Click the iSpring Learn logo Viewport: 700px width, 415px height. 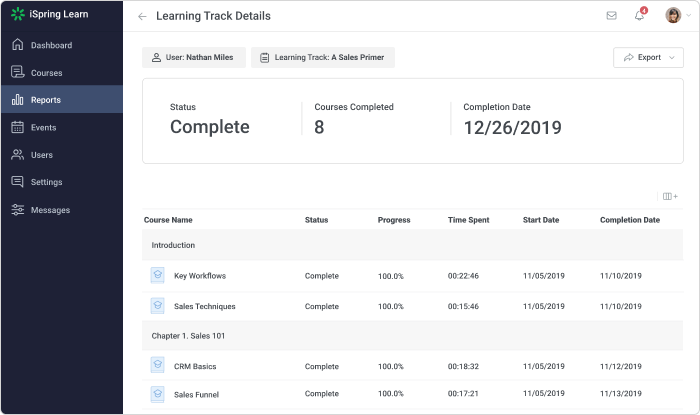[50, 14]
